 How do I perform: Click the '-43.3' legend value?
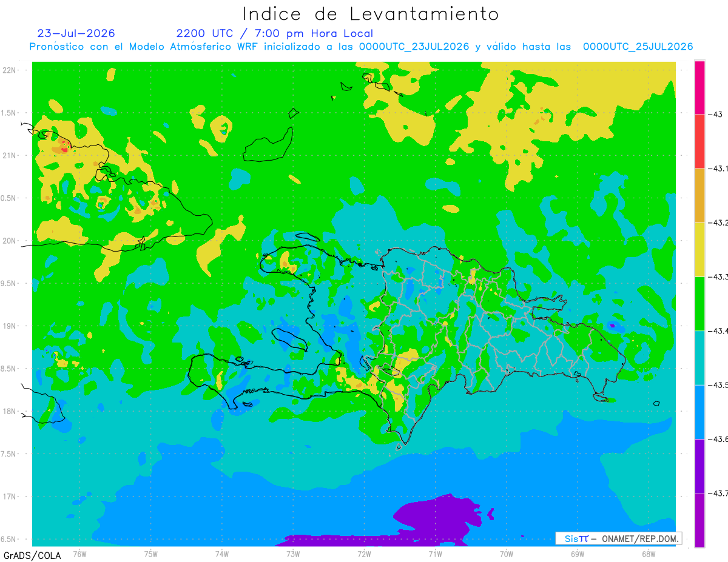click(718, 276)
